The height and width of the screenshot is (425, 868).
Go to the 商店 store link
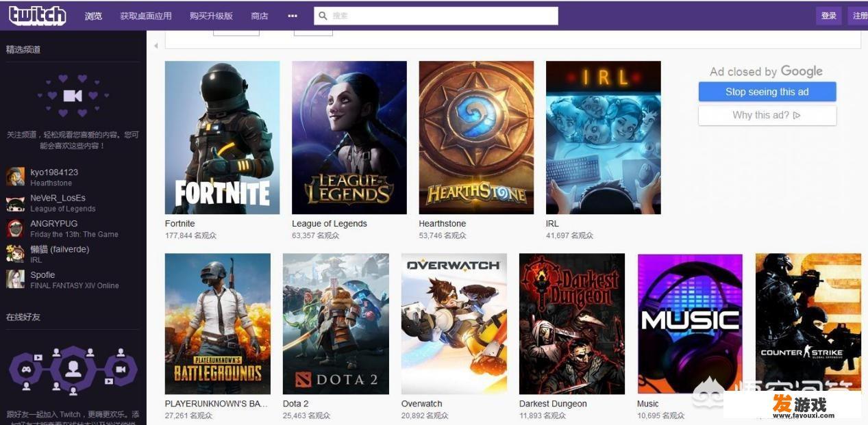260,16
